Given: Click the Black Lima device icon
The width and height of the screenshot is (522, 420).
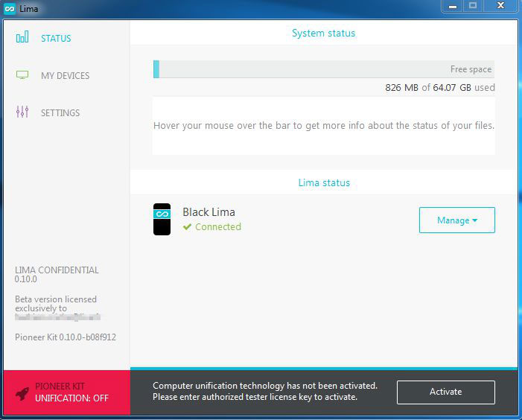Looking at the screenshot, I should (x=162, y=219).
